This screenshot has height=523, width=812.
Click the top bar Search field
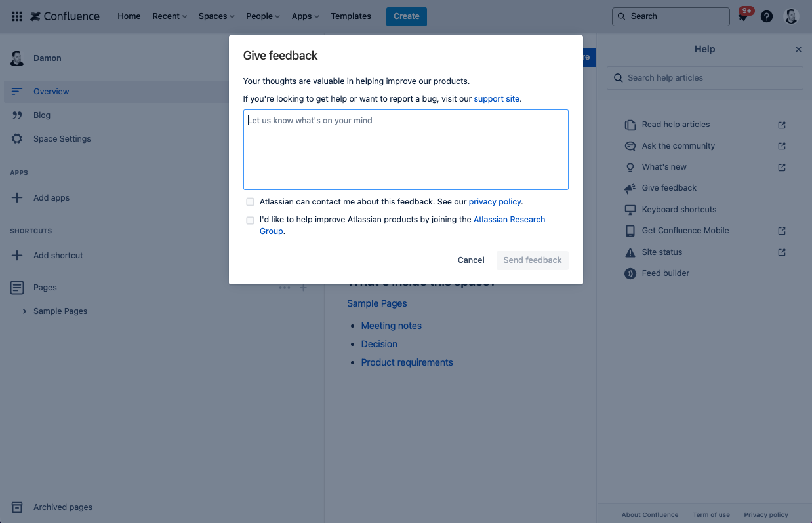click(670, 16)
